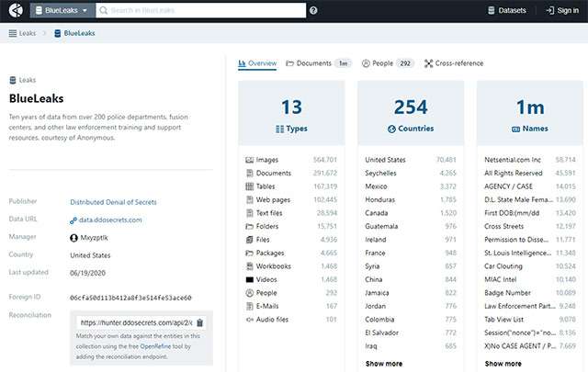Click the Types grid icon in the header card
588x372 pixels.
point(279,129)
